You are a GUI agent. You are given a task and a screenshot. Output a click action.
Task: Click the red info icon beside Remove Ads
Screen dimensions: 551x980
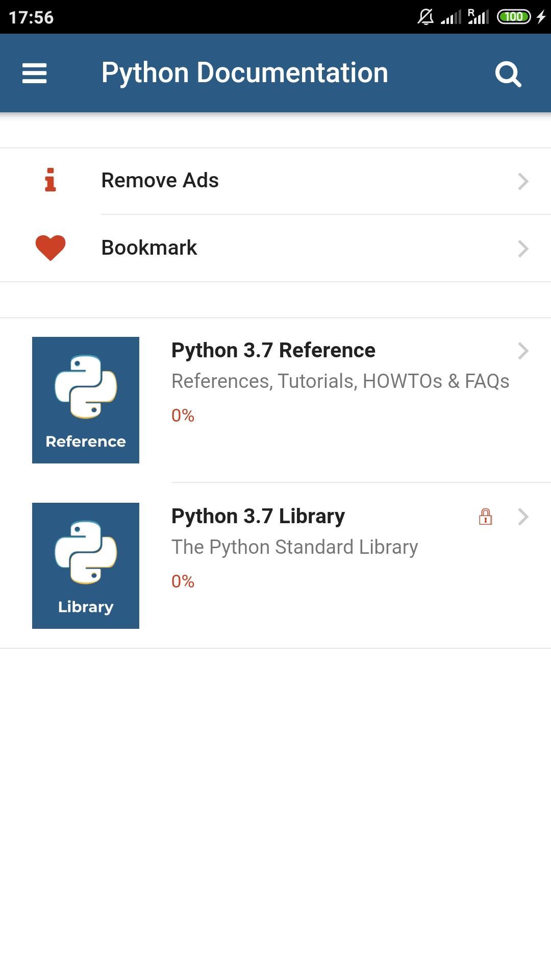point(50,180)
